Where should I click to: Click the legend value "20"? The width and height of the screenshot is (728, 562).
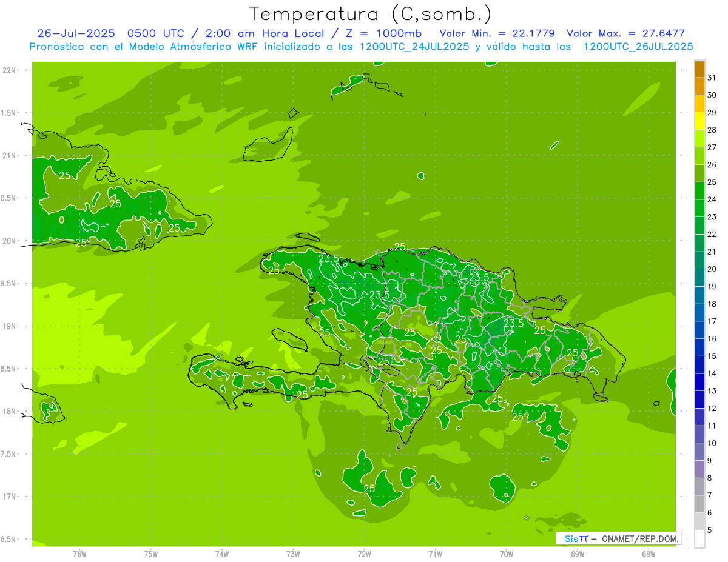(712, 269)
